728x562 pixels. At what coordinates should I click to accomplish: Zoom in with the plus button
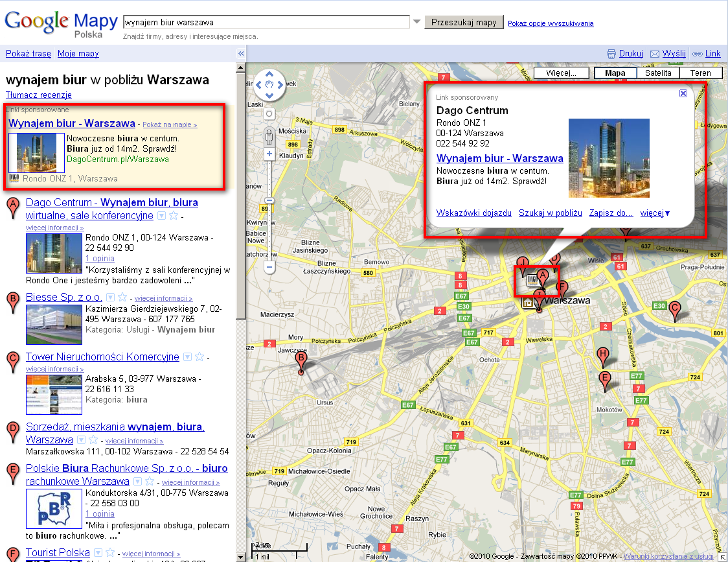[269, 154]
